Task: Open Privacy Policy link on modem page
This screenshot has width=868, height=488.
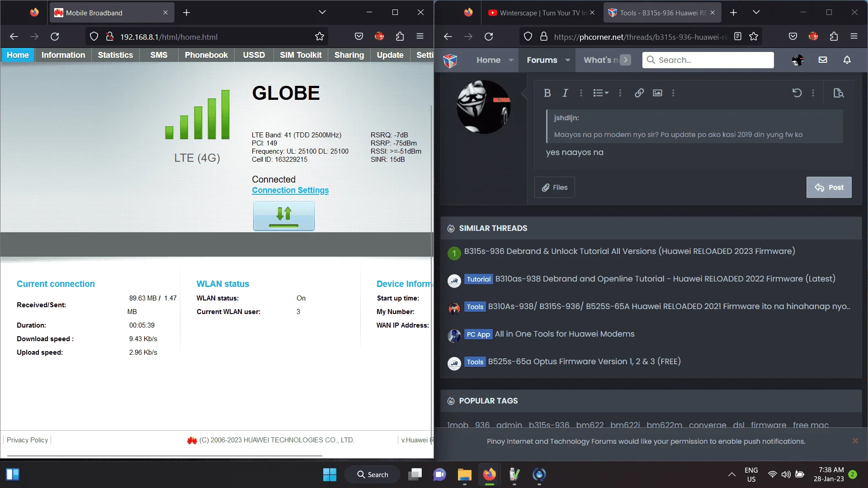Action: point(27,440)
